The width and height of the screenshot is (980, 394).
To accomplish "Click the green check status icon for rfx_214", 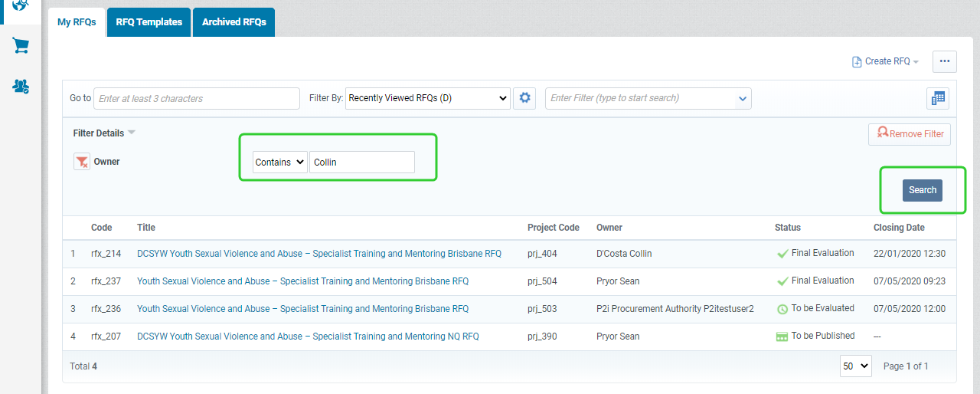I will tap(782, 254).
